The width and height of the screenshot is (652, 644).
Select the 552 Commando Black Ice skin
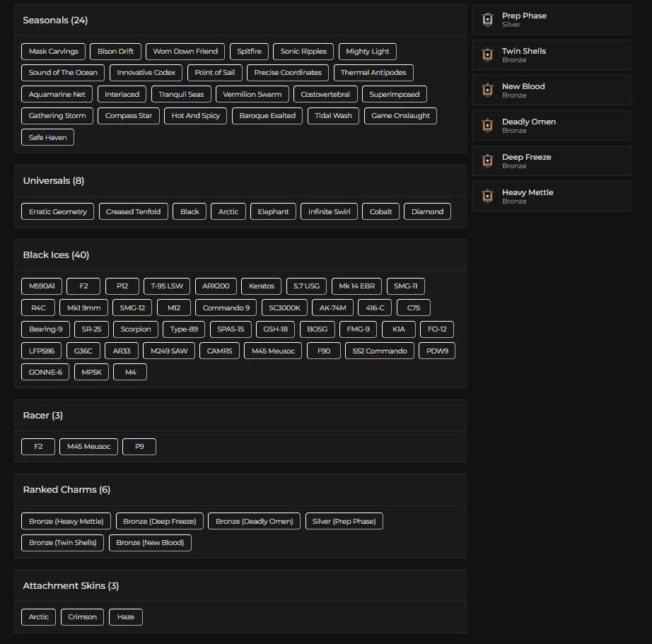379,351
